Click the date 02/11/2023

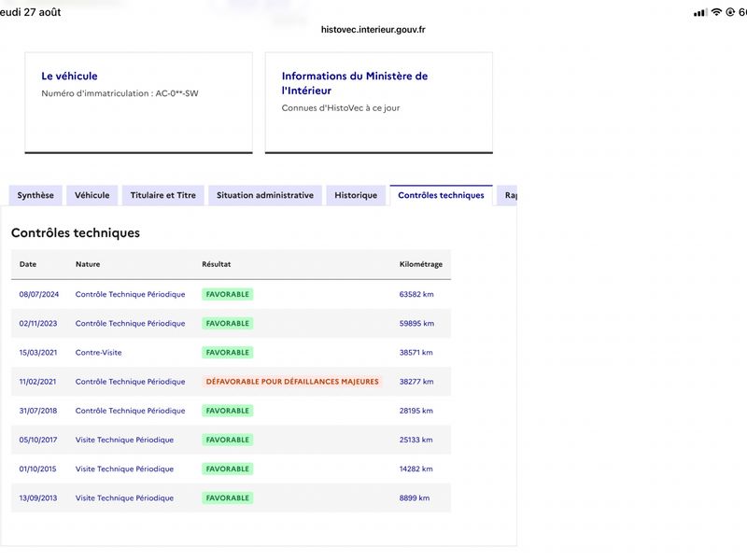coord(38,323)
